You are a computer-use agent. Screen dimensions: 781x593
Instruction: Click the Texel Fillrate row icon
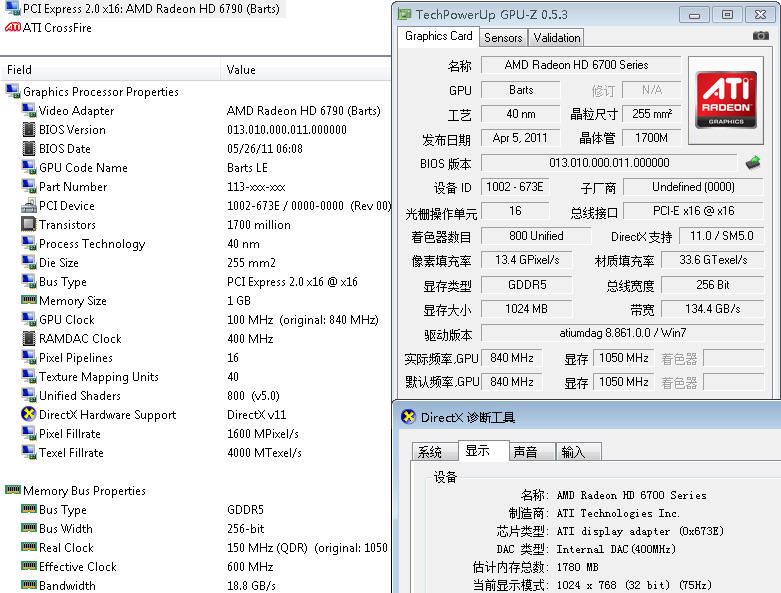coord(29,452)
